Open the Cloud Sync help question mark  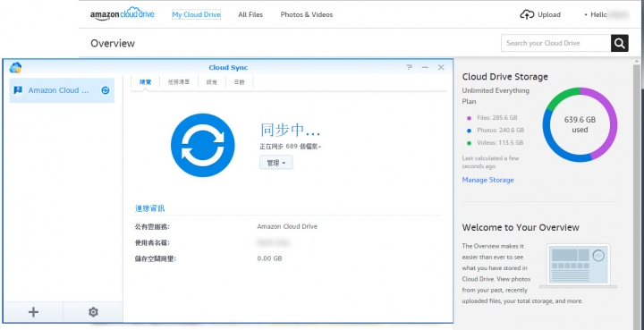click(409, 67)
